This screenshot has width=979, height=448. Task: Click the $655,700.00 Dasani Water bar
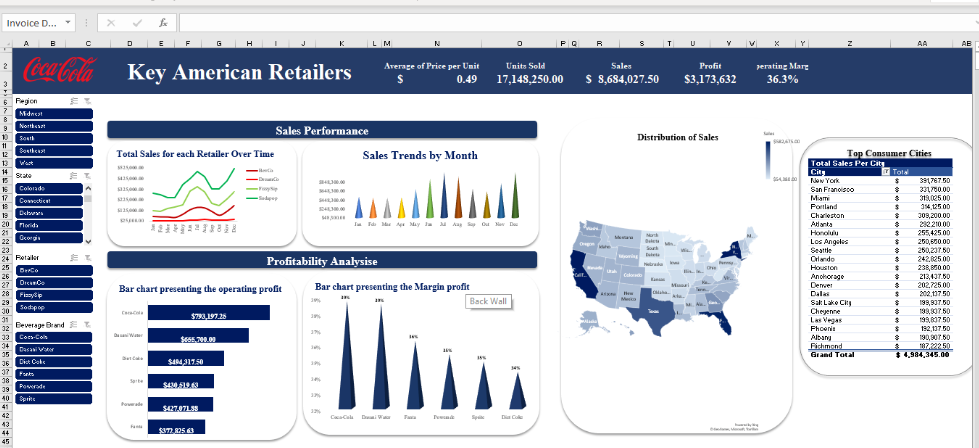(x=198, y=336)
